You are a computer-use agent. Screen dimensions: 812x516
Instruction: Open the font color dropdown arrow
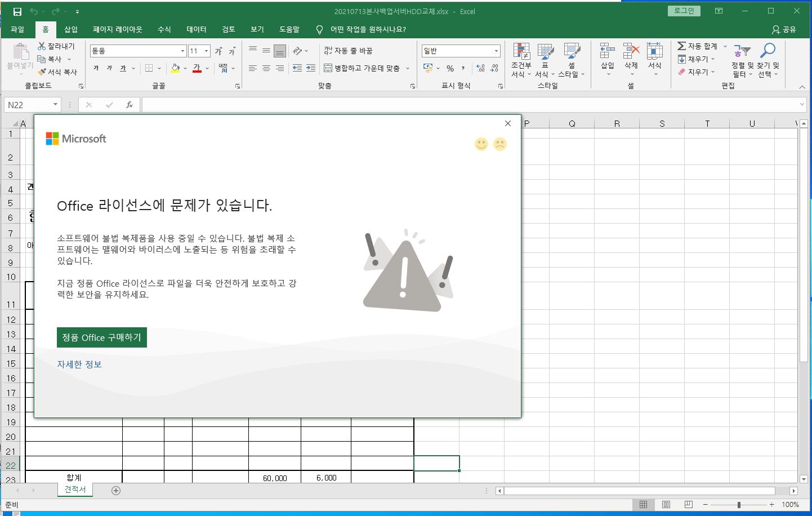(207, 68)
